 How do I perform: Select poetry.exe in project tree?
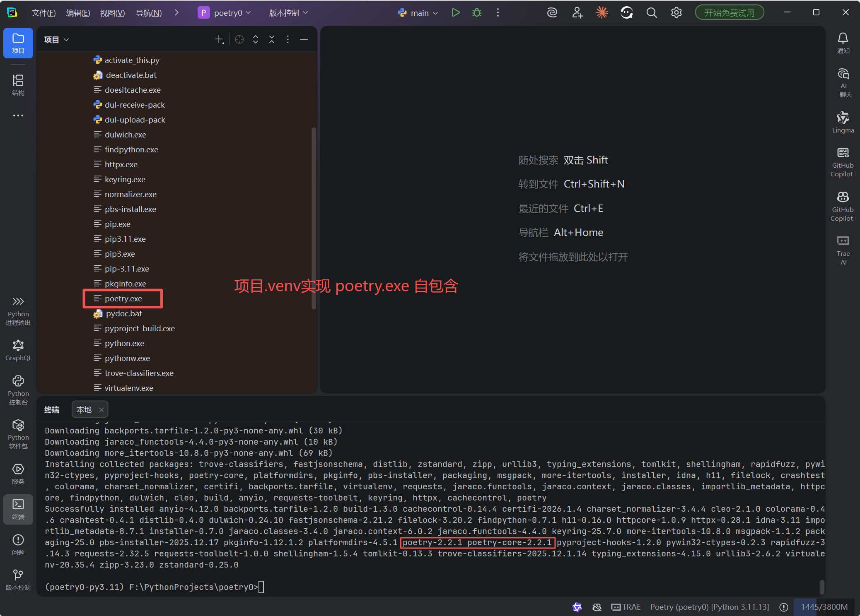point(123,298)
